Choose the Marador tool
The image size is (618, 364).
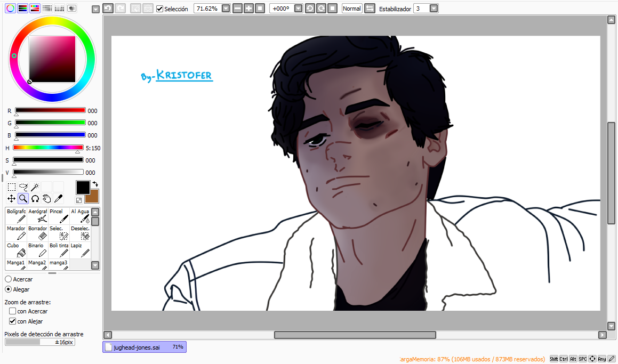16,233
